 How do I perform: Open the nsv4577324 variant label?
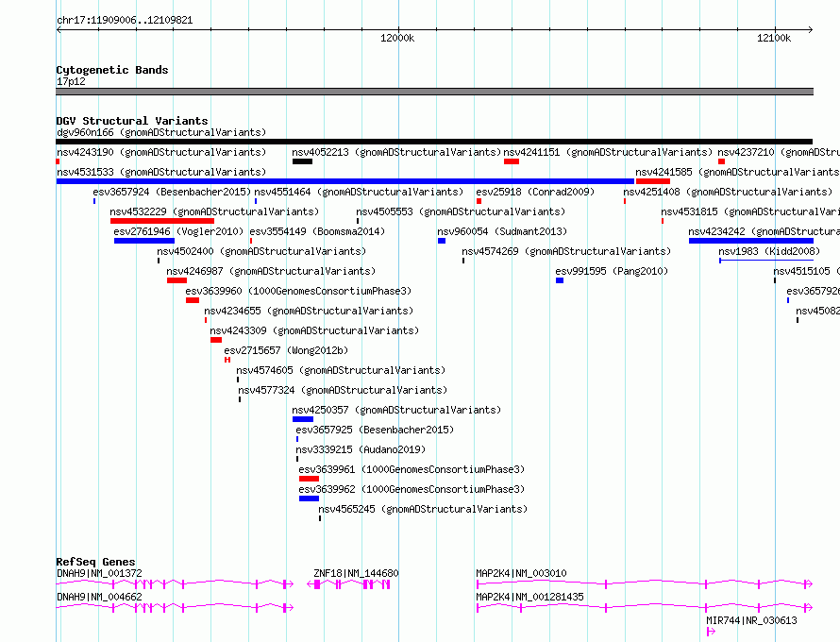tap(343, 390)
